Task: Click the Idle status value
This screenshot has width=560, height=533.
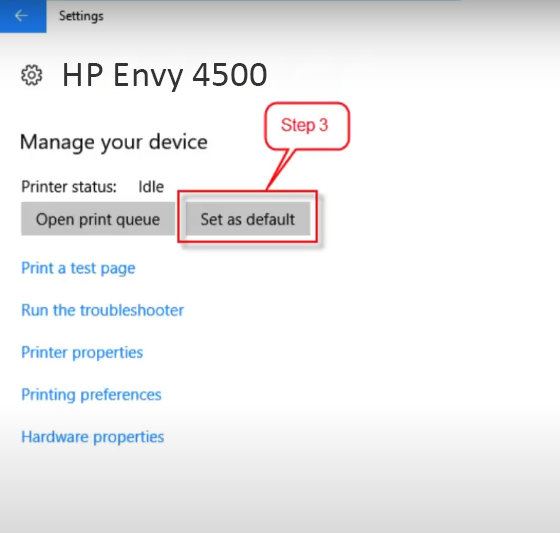Action: [151, 186]
